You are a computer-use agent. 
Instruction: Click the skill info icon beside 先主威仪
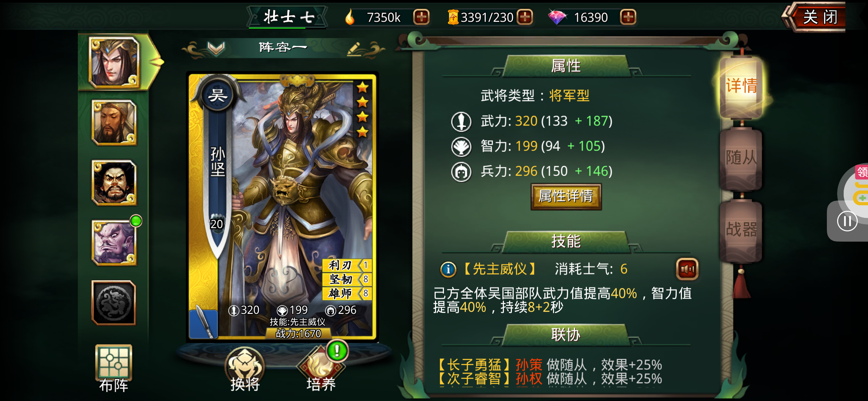click(x=448, y=269)
